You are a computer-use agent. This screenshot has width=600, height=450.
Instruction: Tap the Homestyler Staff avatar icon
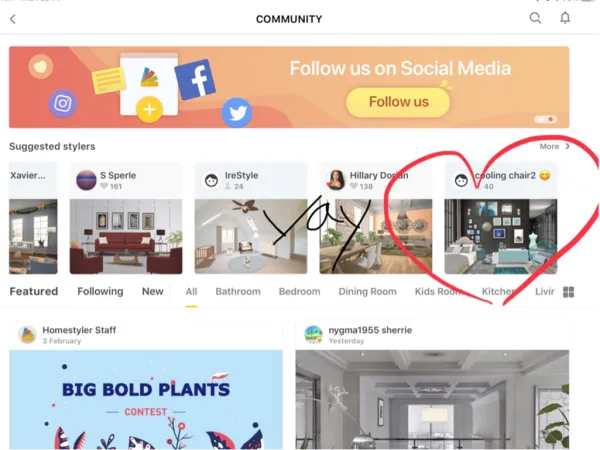(x=28, y=335)
